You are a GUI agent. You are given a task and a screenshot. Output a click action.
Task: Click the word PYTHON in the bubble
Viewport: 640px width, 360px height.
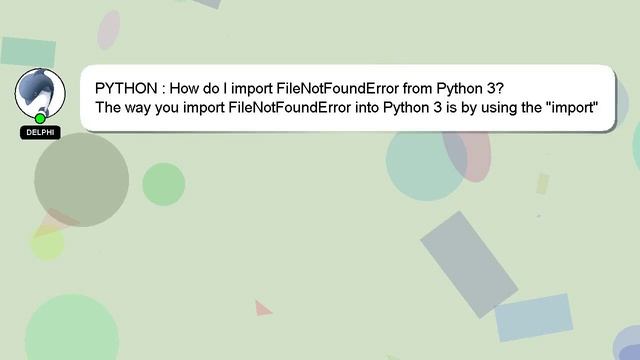pos(126,88)
